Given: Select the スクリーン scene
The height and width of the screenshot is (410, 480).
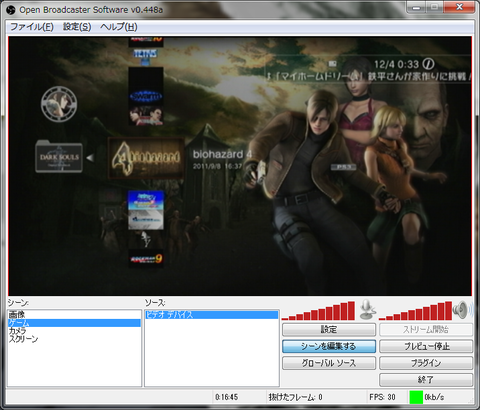Looking at the screenshot, I should 74,339.
